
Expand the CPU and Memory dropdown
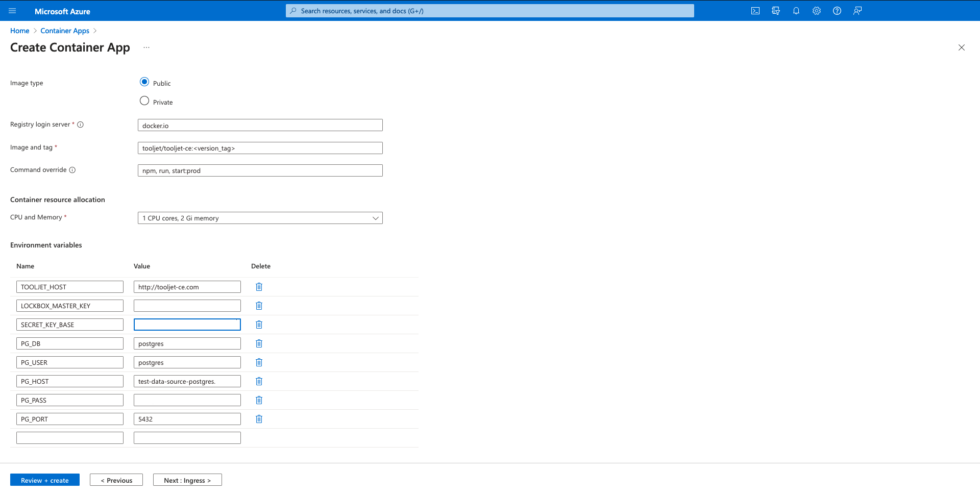click(x=260, y=218)
